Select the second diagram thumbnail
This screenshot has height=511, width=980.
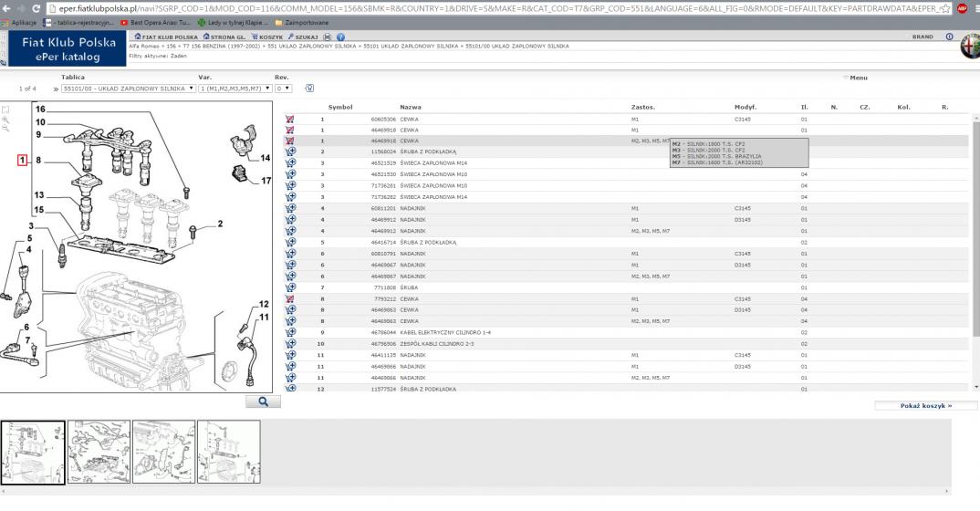(x=99, y=451)
